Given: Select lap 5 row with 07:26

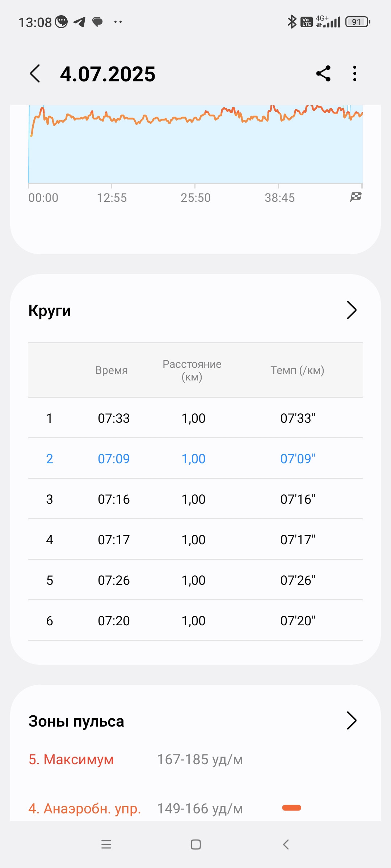Looking at the screenshot, I should pos(195,580).
